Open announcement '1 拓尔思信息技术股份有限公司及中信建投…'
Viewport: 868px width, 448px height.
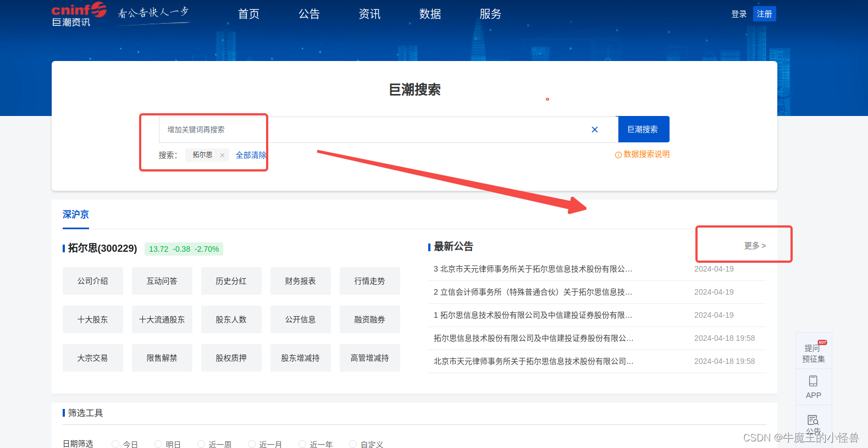533,315
